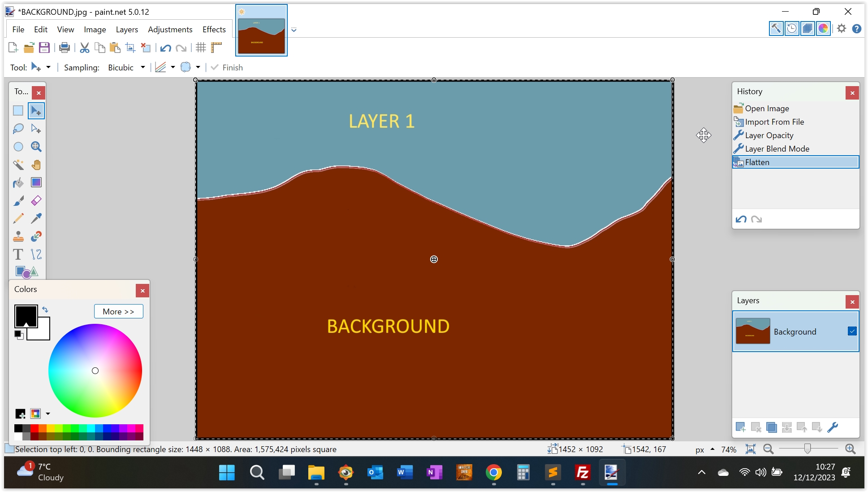The height and width of the screenshot is (492, 868).
Task: Open the palette options dropdown in Colors panel
Action: [x=48, y=414]
